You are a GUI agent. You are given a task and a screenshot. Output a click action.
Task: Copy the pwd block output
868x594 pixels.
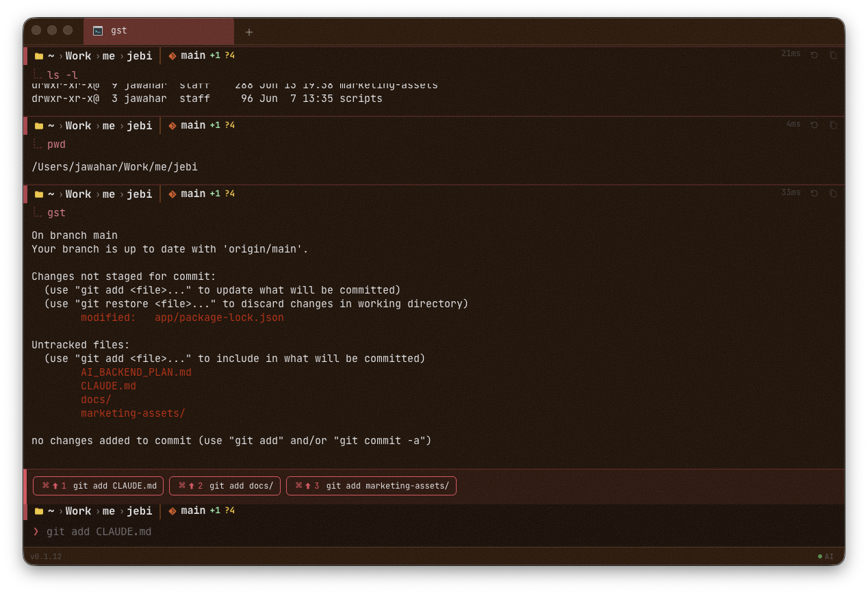coord(833,125)
